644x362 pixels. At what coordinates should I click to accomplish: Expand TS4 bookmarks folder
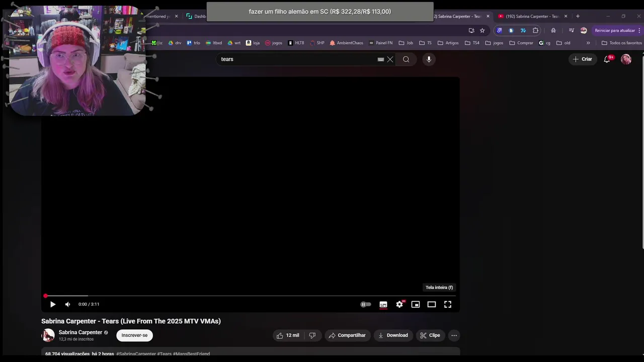472,43
